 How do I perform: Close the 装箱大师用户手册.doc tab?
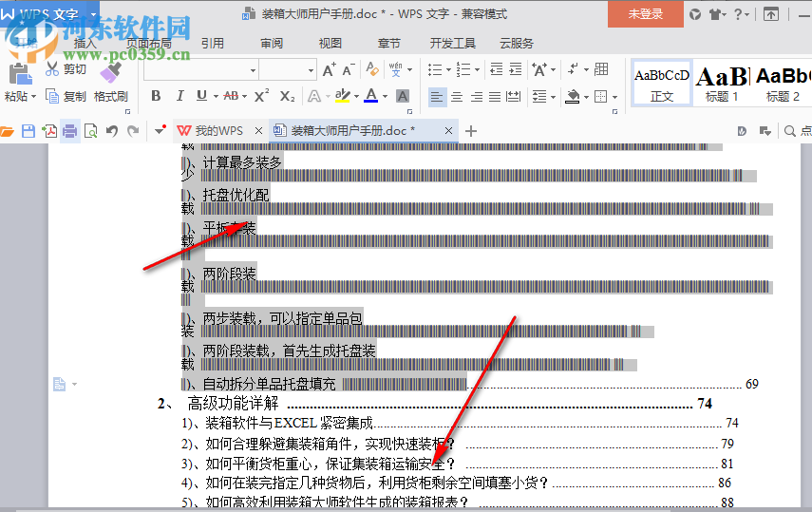pos(448,130)
